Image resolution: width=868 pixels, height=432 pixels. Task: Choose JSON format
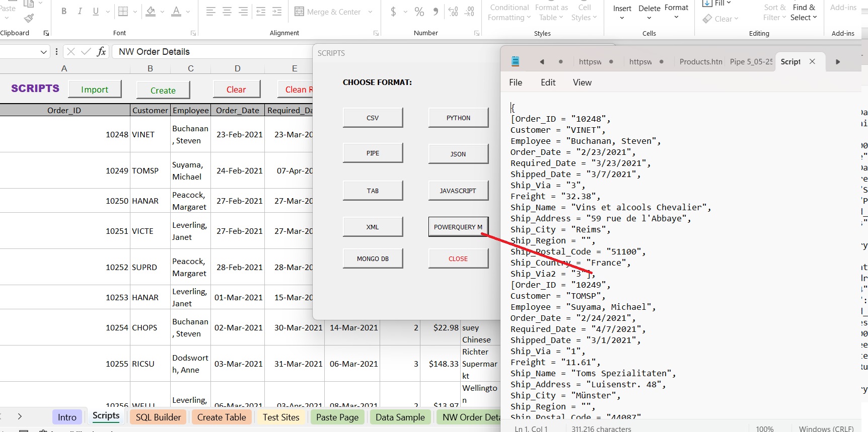tap(458, 154)
